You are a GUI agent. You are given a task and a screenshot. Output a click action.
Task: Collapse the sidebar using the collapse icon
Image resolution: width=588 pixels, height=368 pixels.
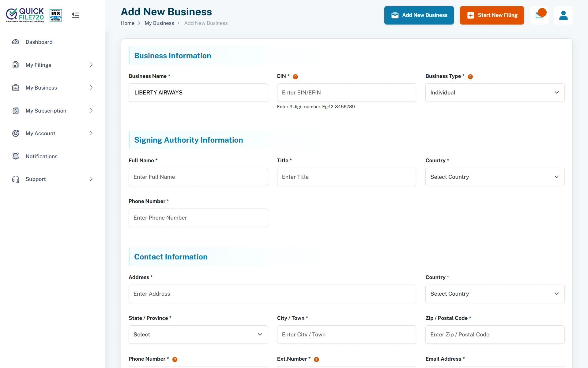point(75,15)
